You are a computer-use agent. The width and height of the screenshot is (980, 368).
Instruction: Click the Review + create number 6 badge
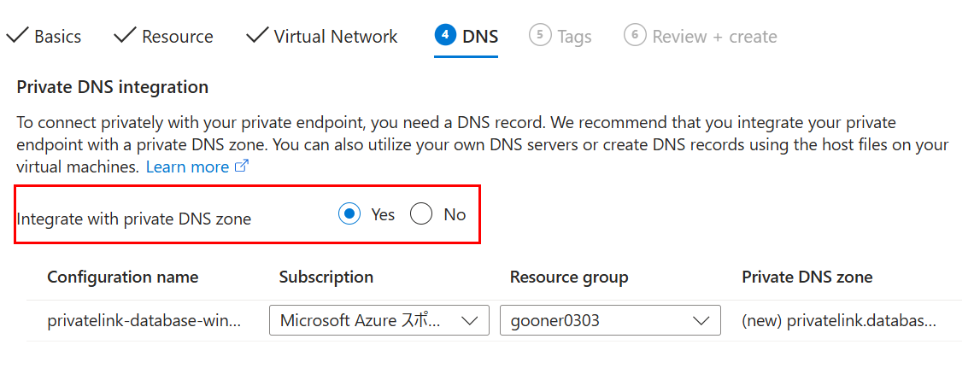point(634,35)
